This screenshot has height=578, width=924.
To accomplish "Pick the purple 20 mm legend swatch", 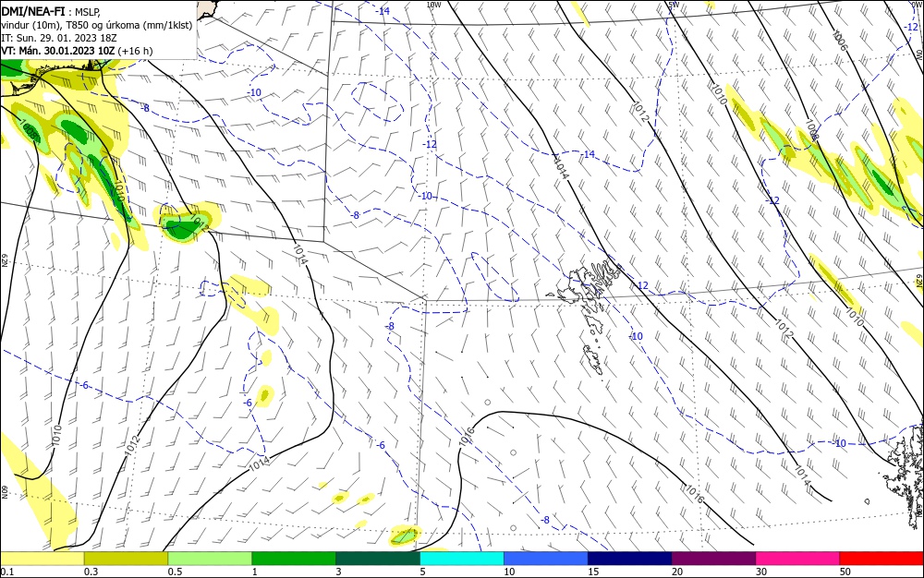I will click(713, 559).
